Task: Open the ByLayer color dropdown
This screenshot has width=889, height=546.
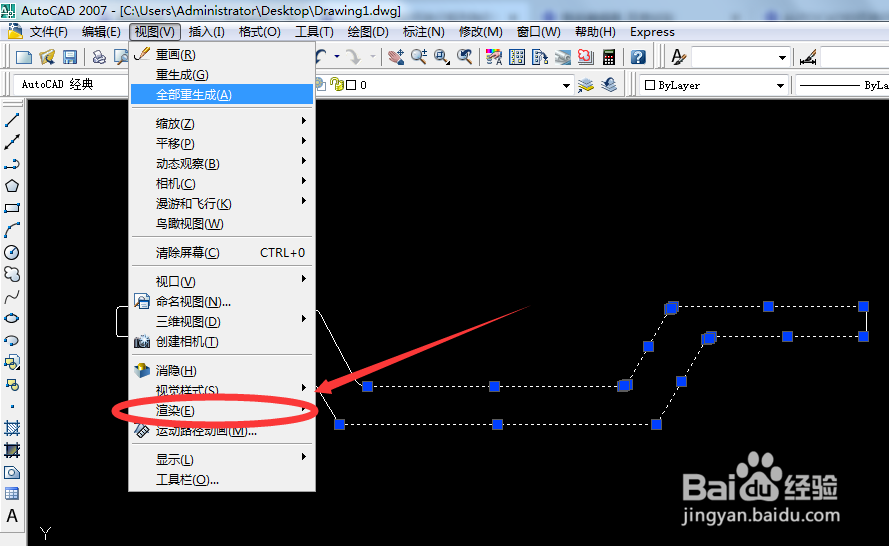Action: pos(781,86)
